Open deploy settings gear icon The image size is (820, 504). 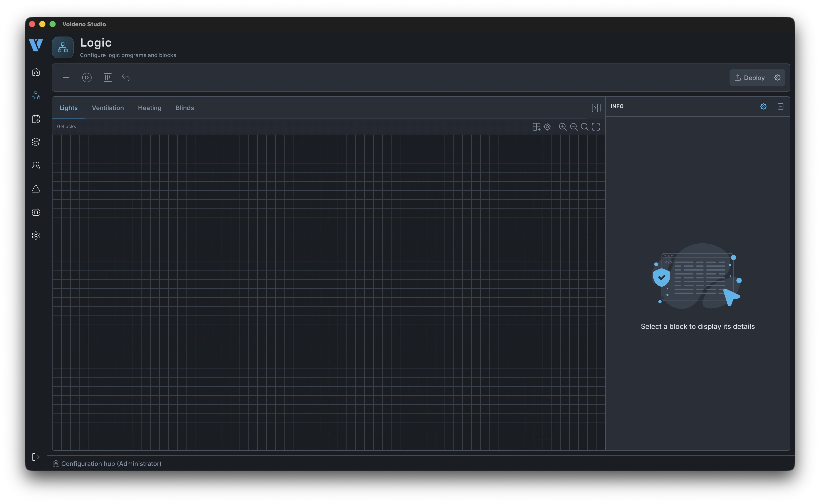(777, 78)
